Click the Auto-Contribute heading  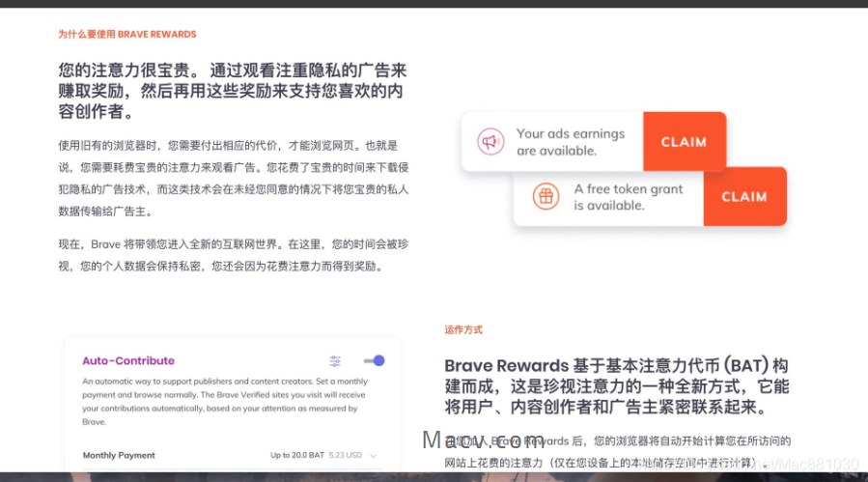click(x=128, y=360)
